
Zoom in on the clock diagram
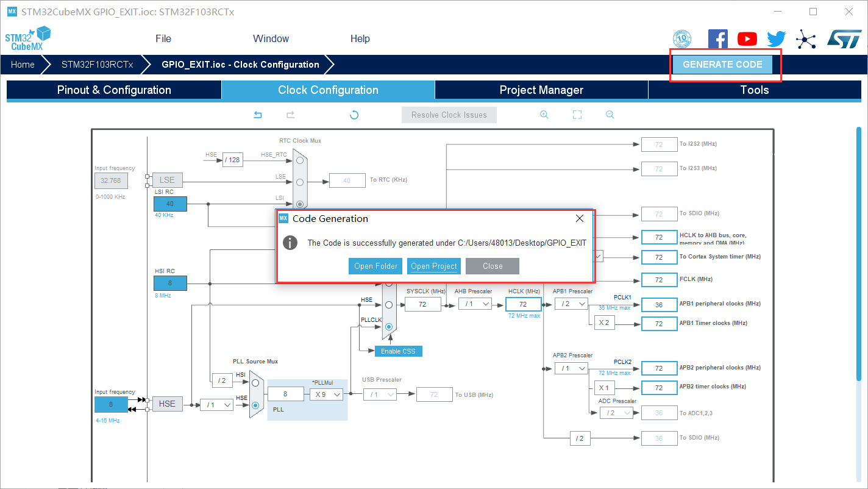click(x=544, y=115)
